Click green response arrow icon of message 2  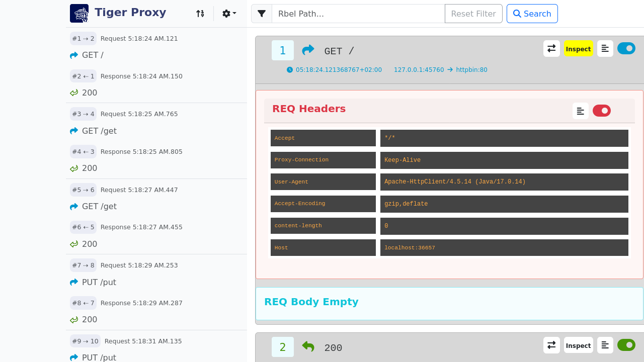coord(308,346)
